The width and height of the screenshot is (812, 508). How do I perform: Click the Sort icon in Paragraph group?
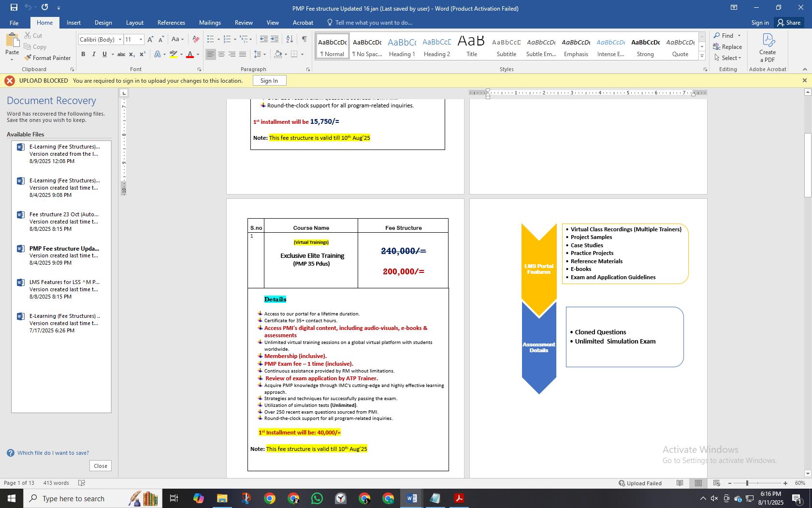[290, 40]
